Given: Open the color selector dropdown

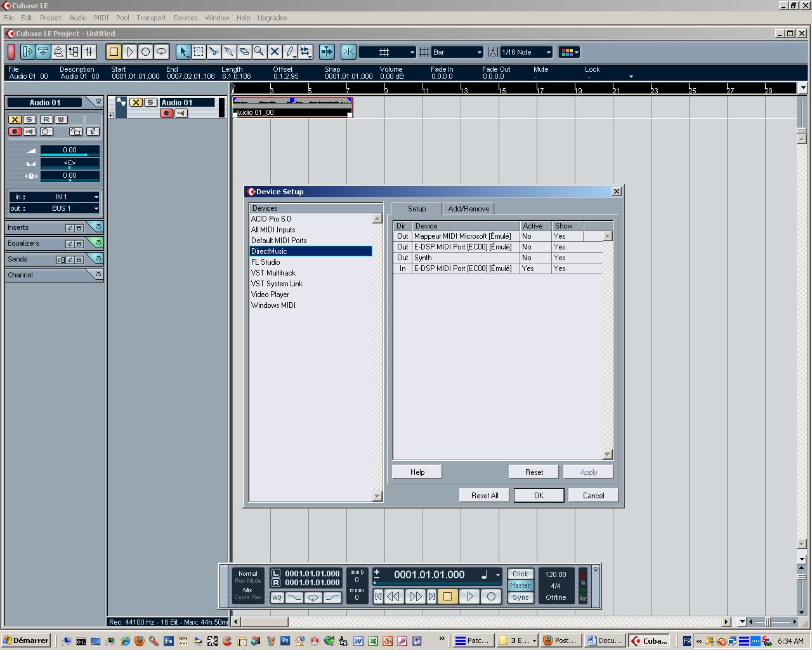Looking at the screenshot, I should pos(569,52).
